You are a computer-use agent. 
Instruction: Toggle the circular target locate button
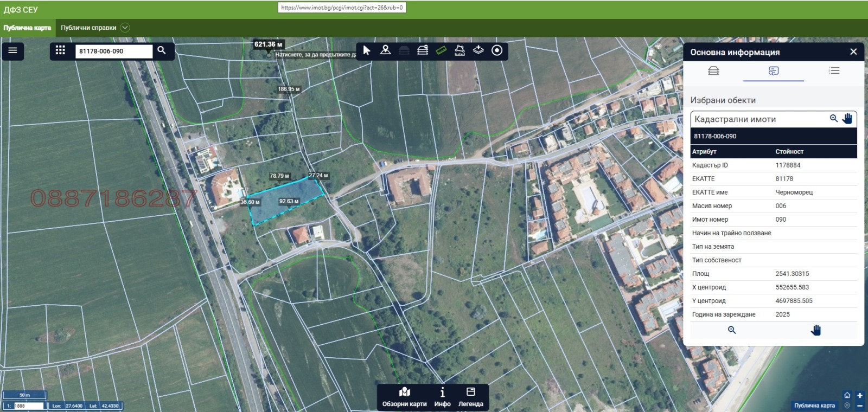(496, 50)
